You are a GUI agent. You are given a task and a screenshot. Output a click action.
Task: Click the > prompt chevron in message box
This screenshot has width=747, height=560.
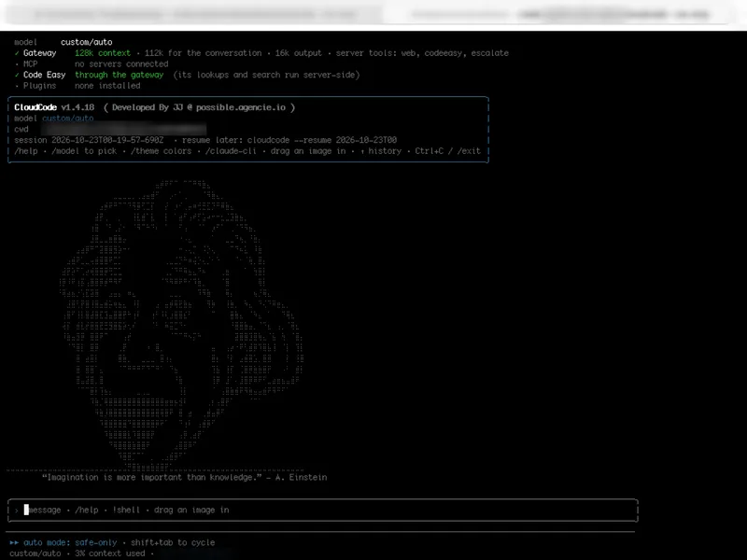tap(17, 511)
